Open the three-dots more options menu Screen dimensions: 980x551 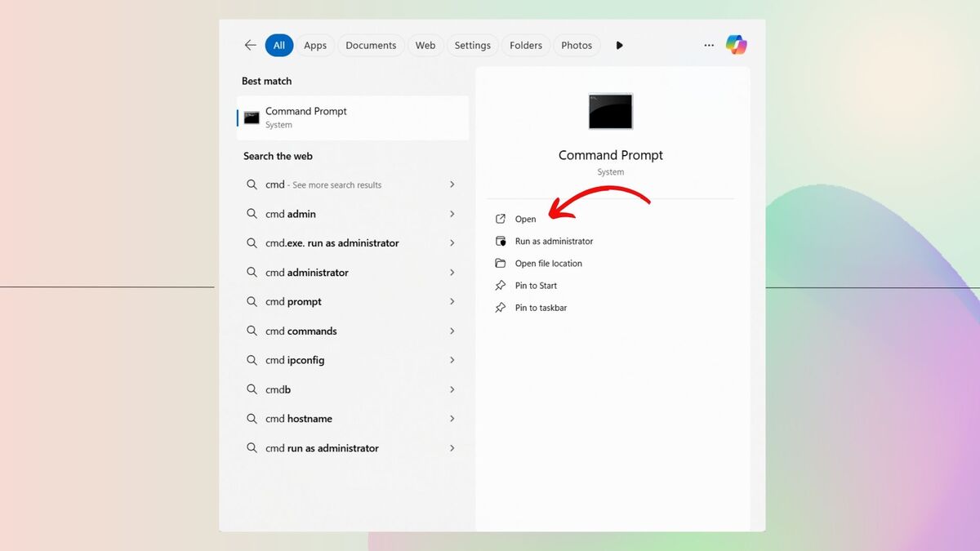point(709,46)
